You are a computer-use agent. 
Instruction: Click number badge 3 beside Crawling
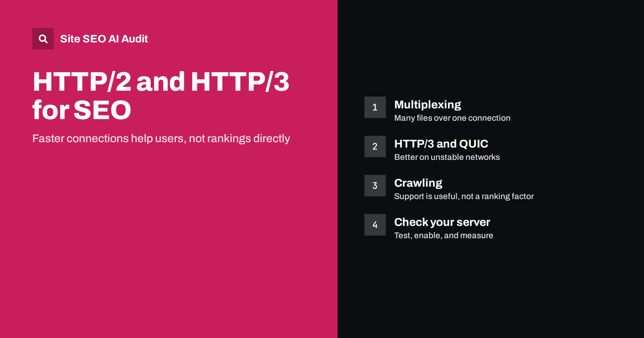pos(375,186)
